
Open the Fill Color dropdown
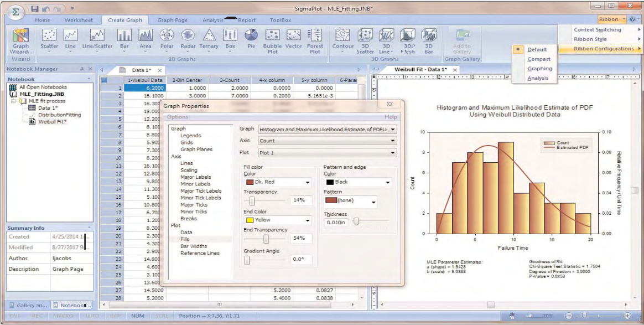(278, 182)
